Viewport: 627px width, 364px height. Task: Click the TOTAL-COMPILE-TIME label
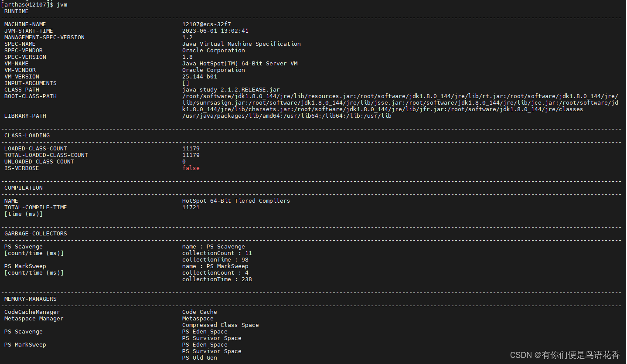[x=36, y=208]
